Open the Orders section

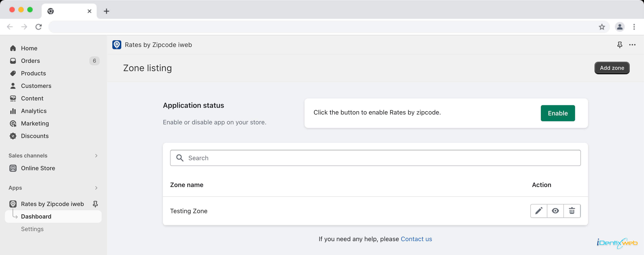pyautogui.click(x=30, y=61)
